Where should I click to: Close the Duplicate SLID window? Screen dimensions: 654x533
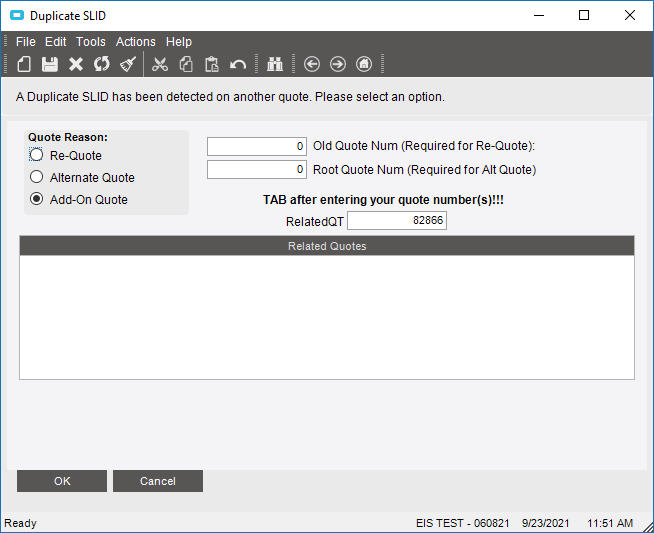(630, 15)
